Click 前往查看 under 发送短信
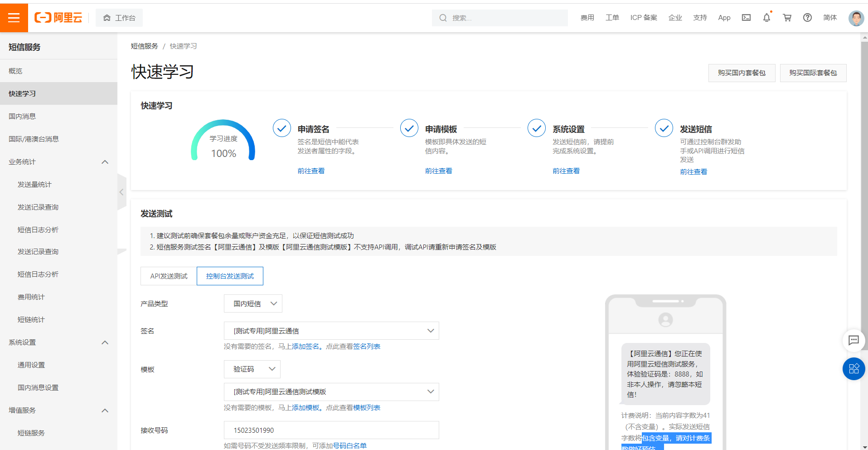Viewport: 868px width, 450px height. tap(693, 172)
